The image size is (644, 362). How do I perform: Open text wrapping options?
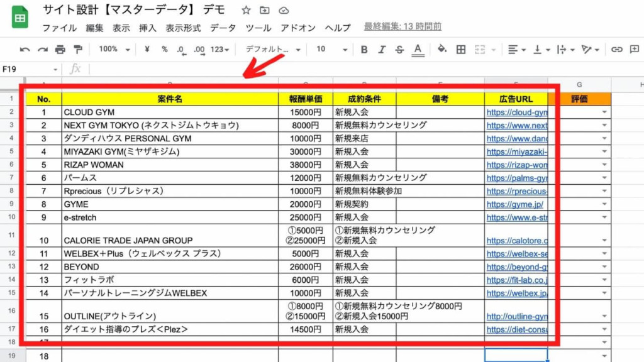coord(565,50)
